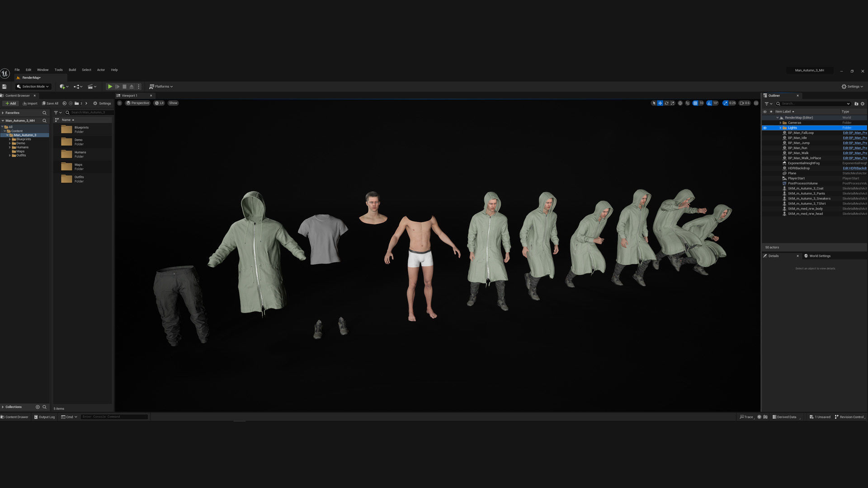This screenshot has height=488, width=868.
Task: Open the Settings dropdown at top right
Action: 852,86
